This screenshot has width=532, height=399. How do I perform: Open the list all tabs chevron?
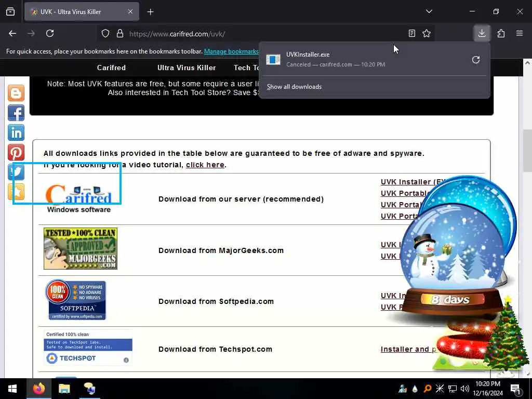click(x=429, y=11)
